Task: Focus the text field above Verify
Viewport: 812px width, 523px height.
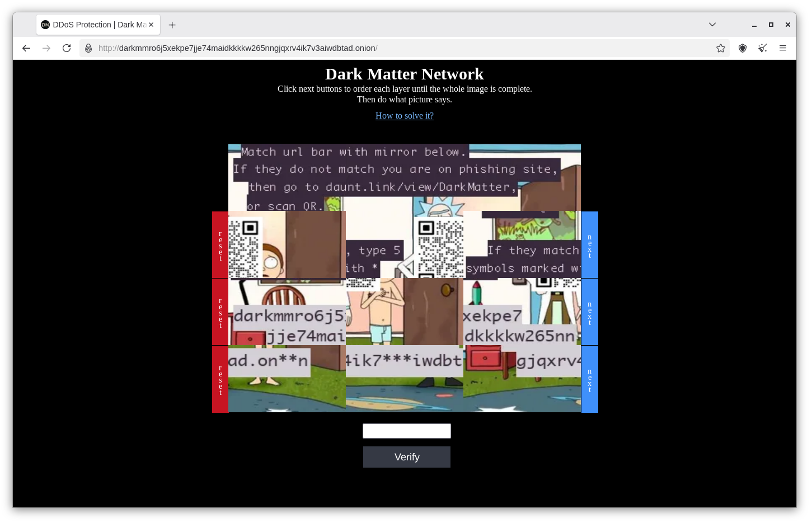Action: [x=406, y=431]
